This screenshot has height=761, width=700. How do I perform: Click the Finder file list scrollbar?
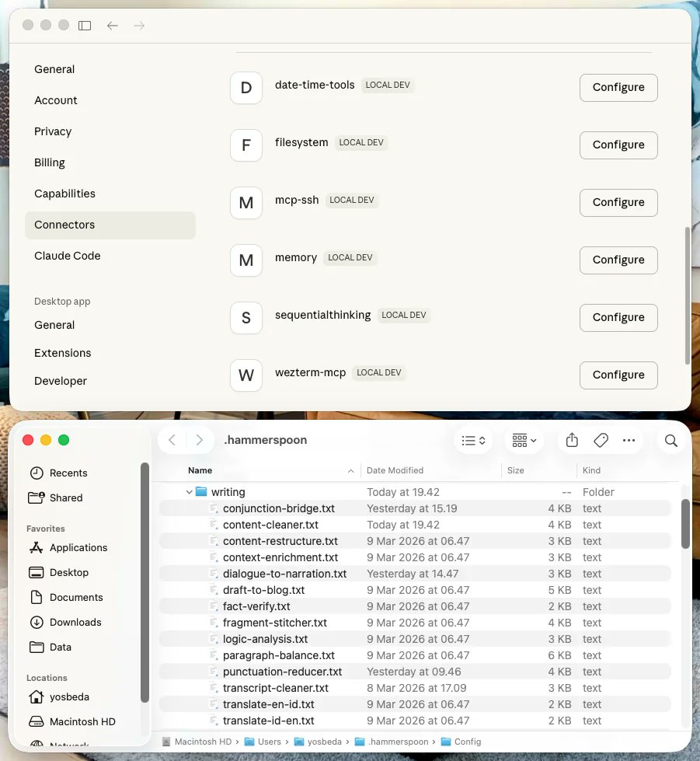(x=685, y=524)
